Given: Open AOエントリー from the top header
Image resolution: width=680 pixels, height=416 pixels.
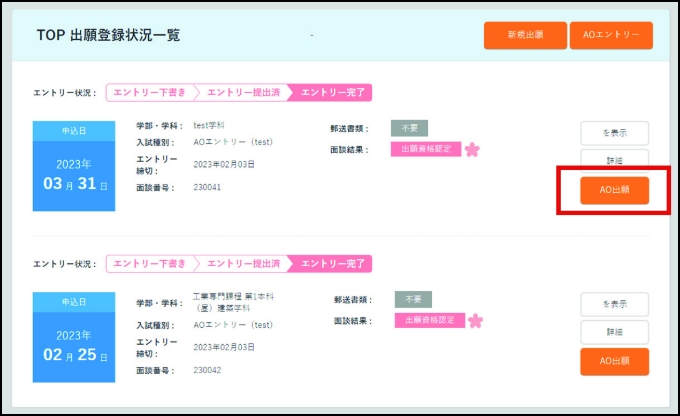Looking at the screenshot, I should (611, 35).
